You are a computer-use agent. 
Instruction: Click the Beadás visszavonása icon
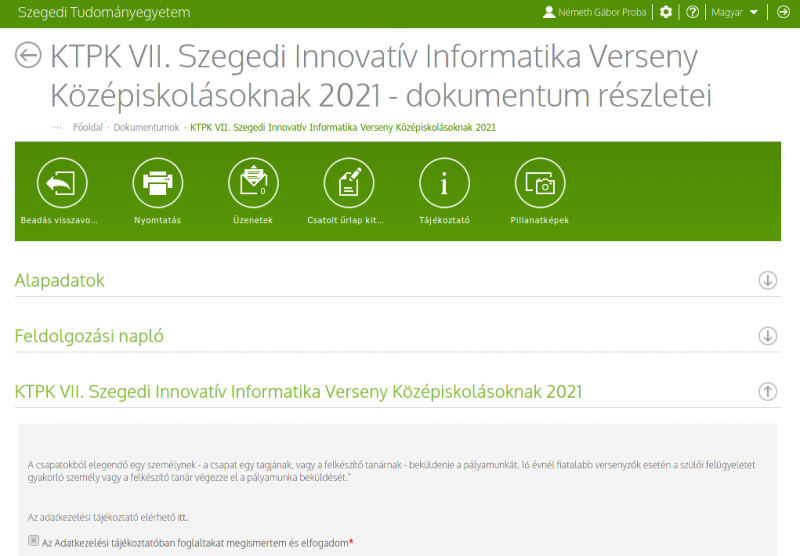62,184
